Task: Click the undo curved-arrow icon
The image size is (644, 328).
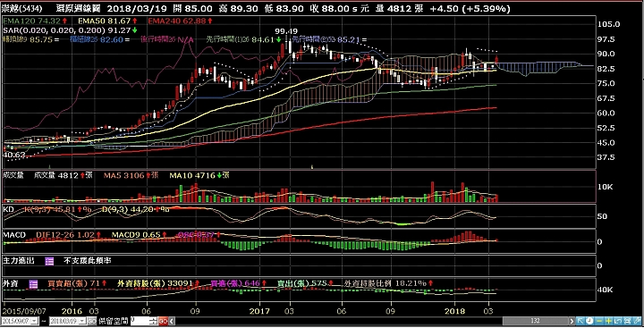Action: click(x=618, y=321)
